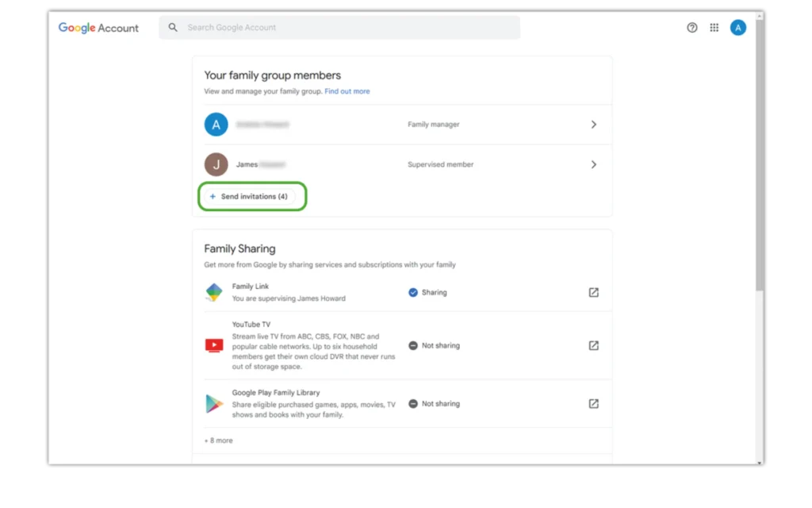
Task: Click the account avatar in header
Action: (x=738, y=28)
